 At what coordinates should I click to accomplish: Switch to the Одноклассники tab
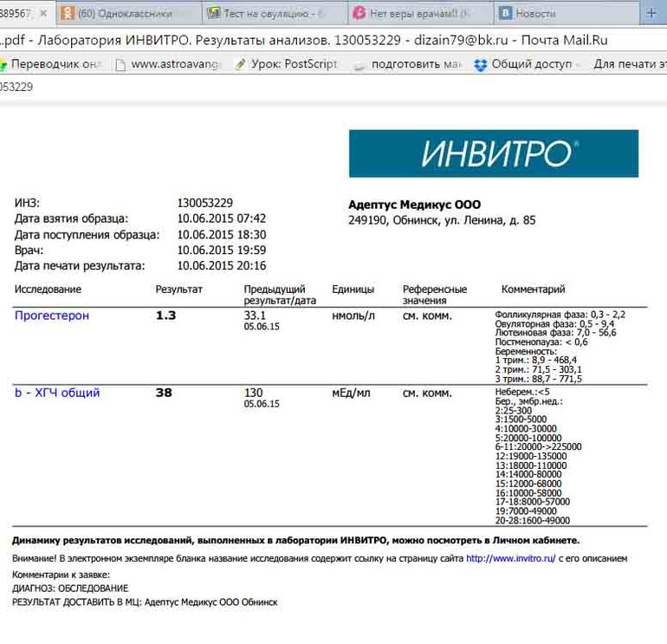coord(128,13)
